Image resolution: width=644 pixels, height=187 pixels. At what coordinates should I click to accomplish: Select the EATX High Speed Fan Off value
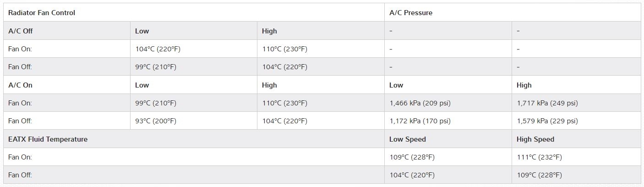coord(539,175)
